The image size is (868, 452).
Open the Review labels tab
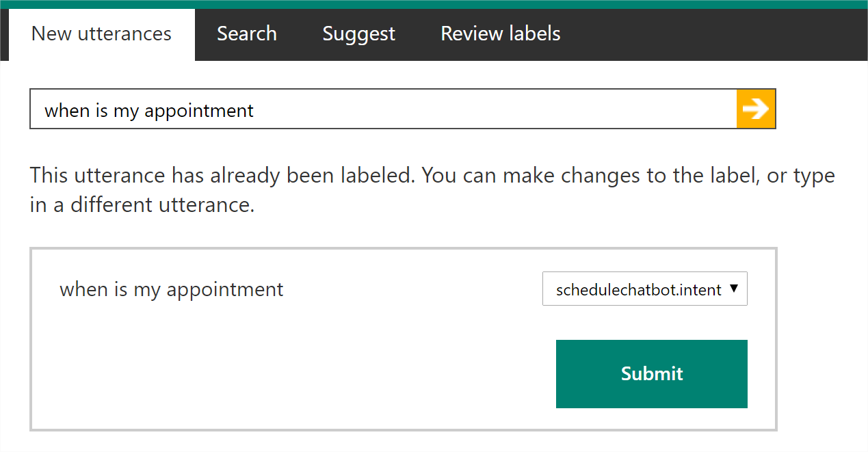coord(500,34)
